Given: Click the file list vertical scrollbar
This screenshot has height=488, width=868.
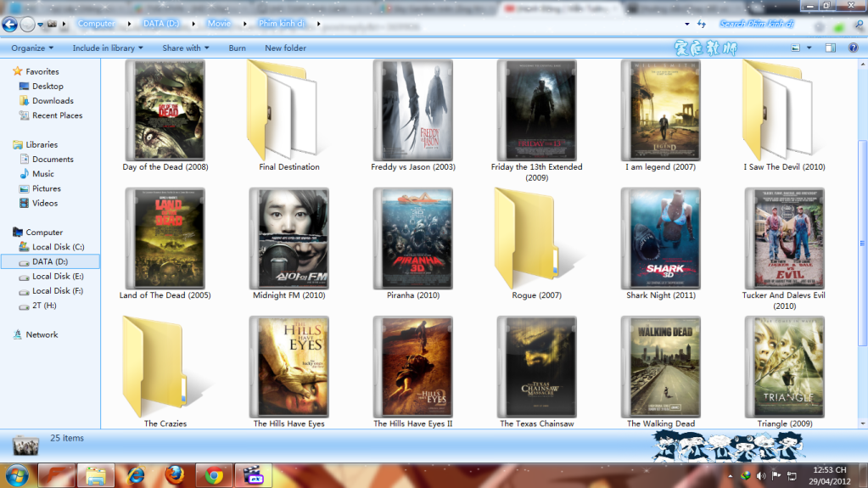Looking at the screenshot, I should pos(862,244).
